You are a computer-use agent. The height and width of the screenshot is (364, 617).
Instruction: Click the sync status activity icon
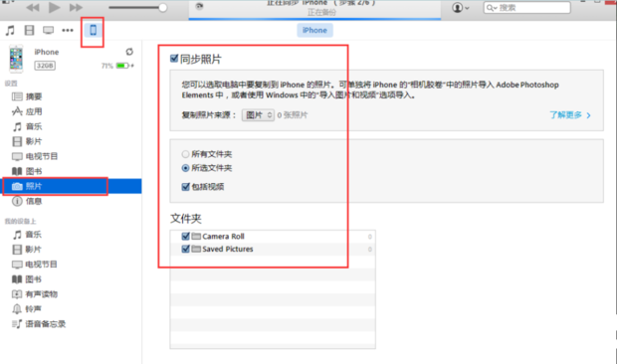coord(199,6)
